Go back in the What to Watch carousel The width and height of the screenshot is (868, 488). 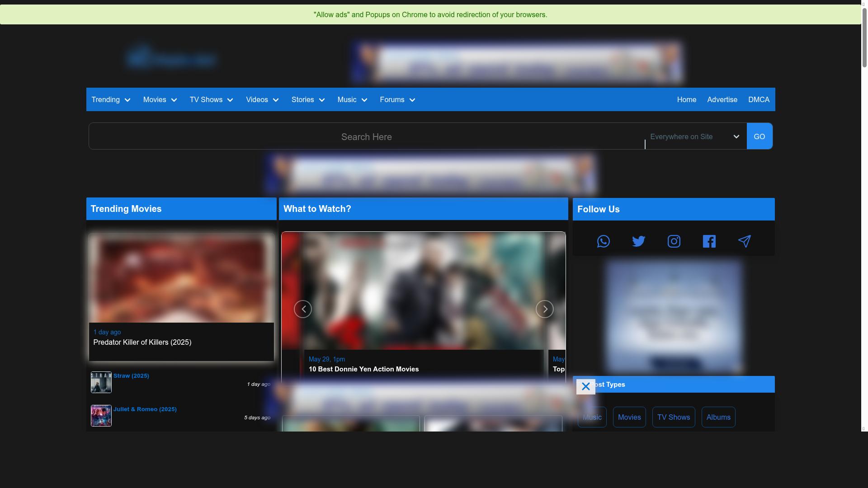tap(302, 309)
